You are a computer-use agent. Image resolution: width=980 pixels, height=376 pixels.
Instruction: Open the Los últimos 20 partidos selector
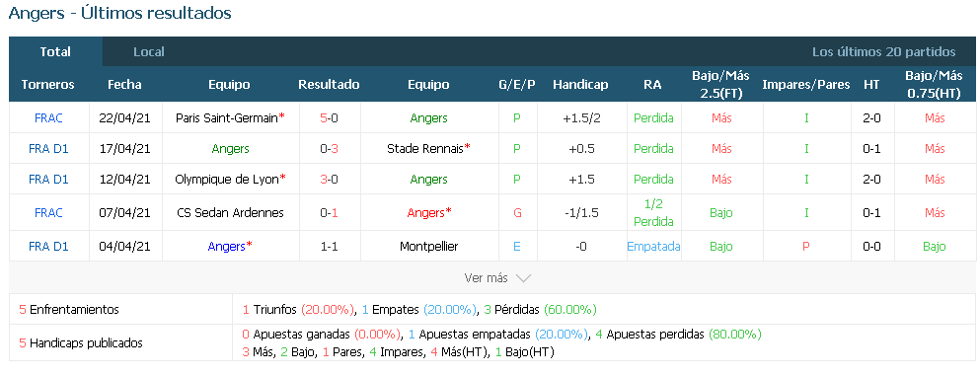point(883,52)
